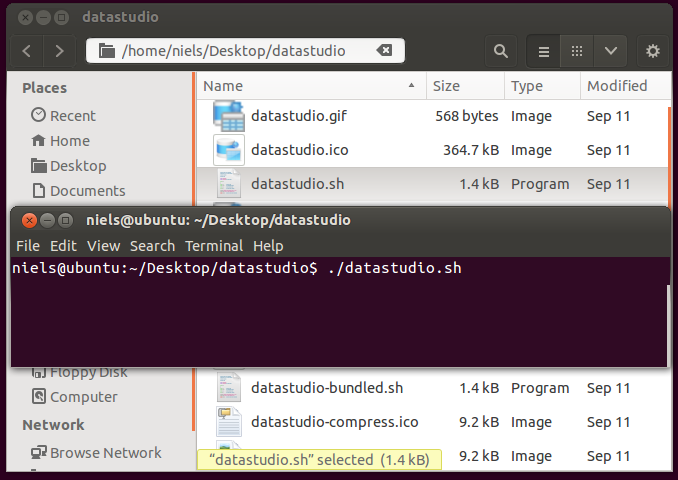Screen dimensions: 678x480
Task: Switch to grid icon view
Action: pyautogui.click(x=577, y=51)
